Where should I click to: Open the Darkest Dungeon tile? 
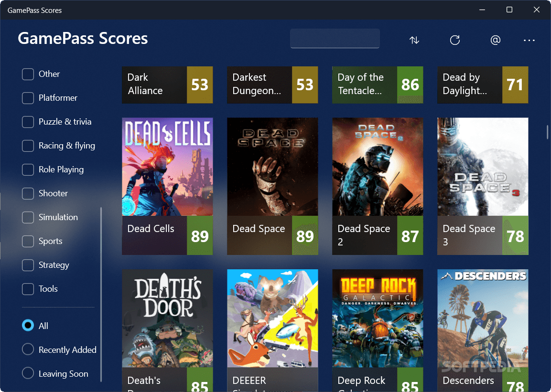point(272,85)
